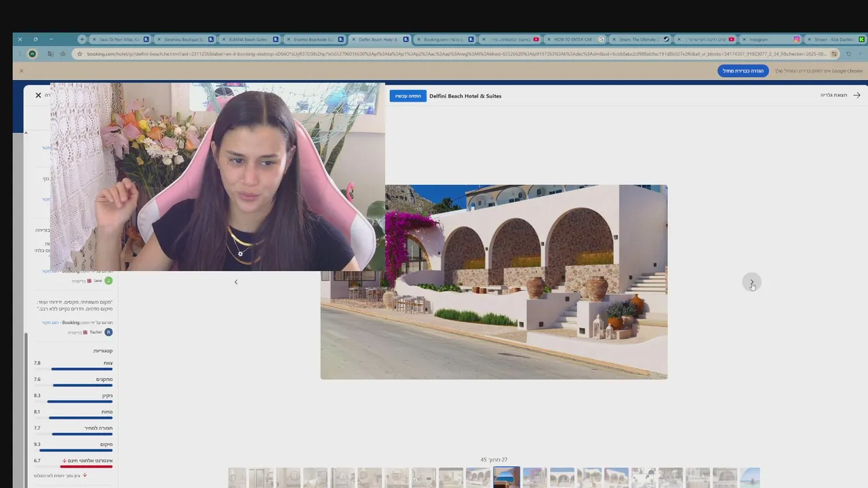The width and height of the screenshot is (868, 488).
Task: Select the arches thumbnail just before the highlighted one
Action: point(478,477)
